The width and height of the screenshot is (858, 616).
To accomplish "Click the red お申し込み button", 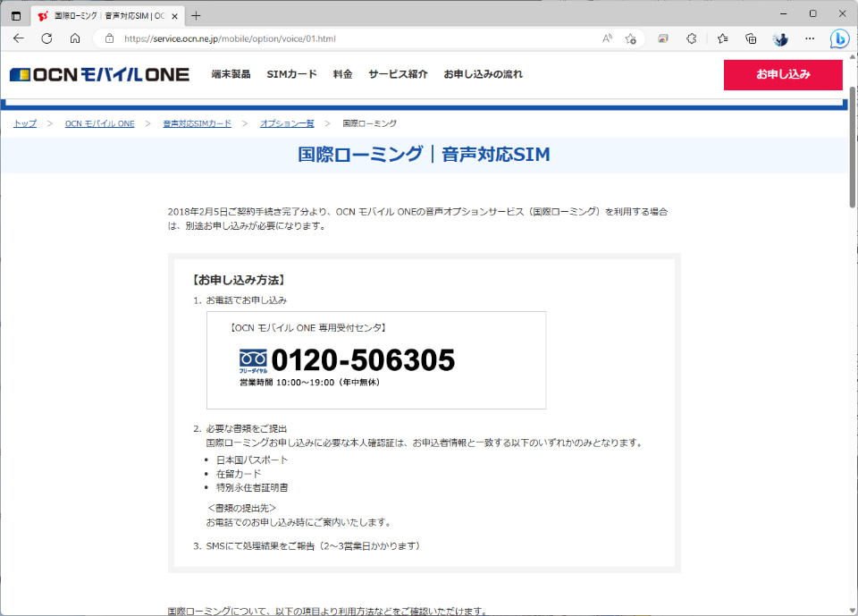I will click(783, 75).
